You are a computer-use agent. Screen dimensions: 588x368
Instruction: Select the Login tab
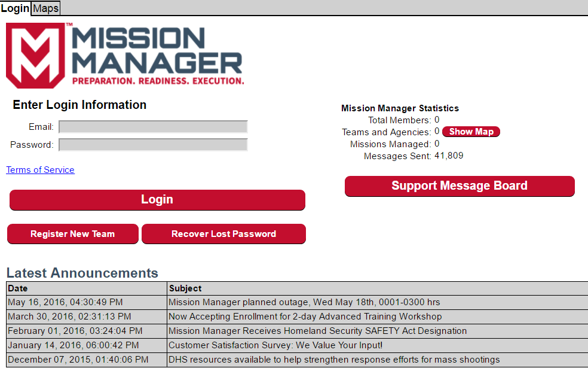pyautogui.click(x=16, y=8)
